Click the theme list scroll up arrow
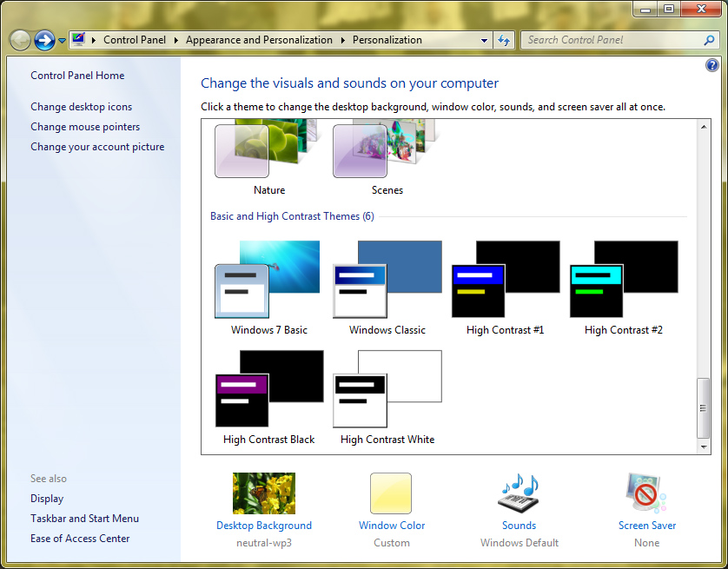This screenshot has width=728, height=569. click(704, 127)
